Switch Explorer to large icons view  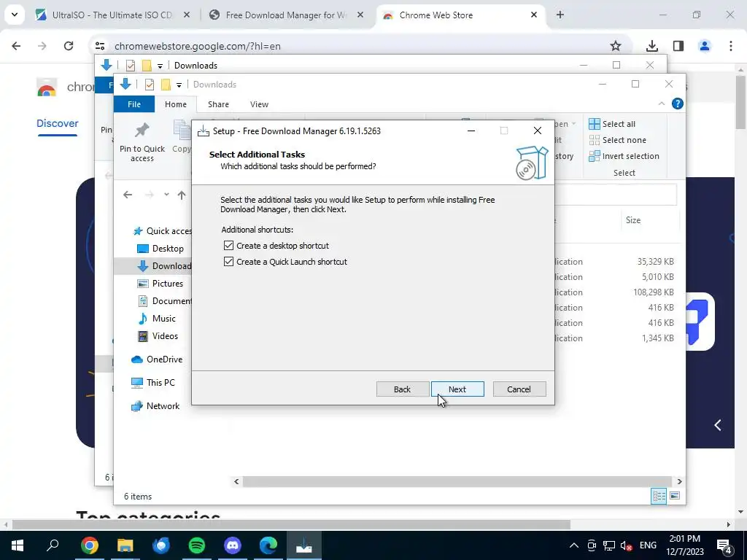[x=675, y=496]
